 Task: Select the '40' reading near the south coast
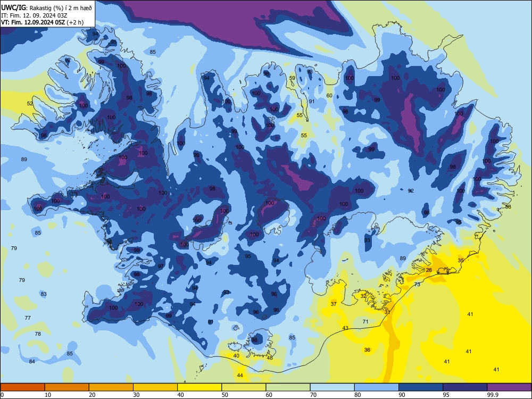(x=236, y=355)
